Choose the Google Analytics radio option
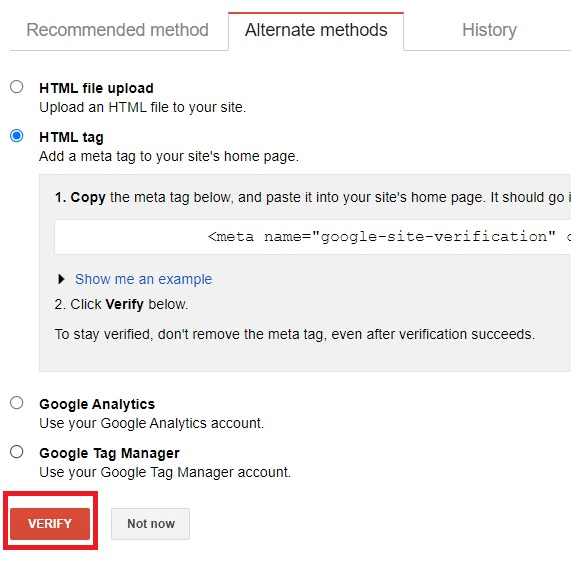Image resolution: width=571 pixels, height=563 pixels. [x=17, y=403]
